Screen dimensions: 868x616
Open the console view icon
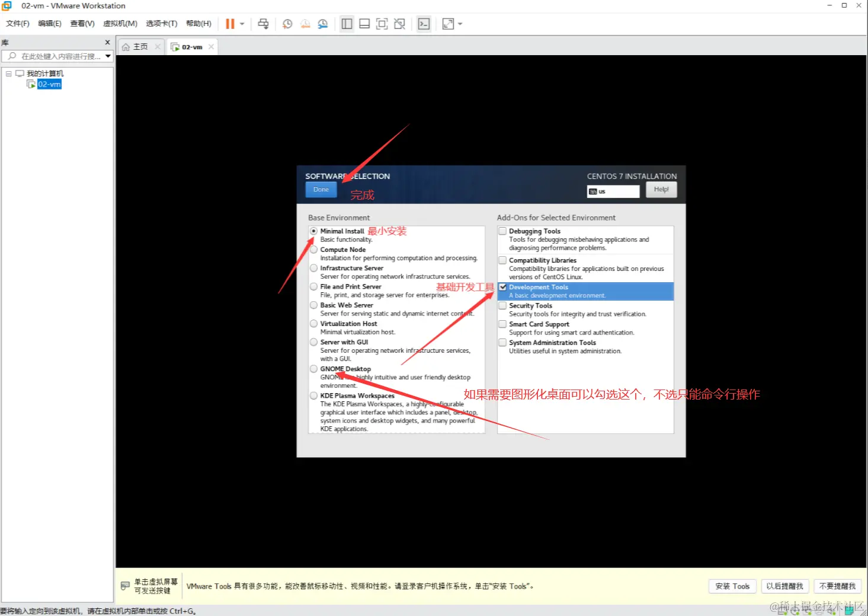tap(424, 24)
